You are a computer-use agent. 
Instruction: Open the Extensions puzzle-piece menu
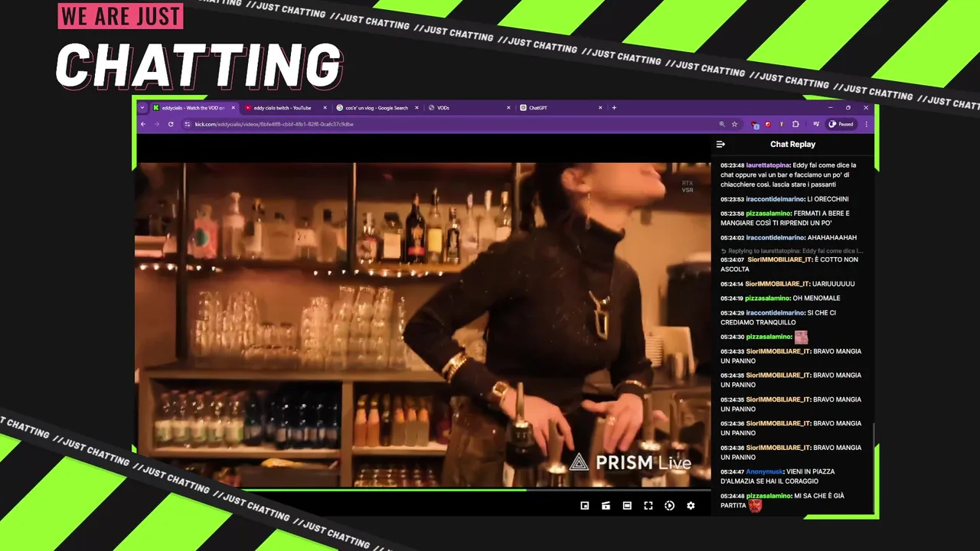pyautogui.click(x=795, y=124)
